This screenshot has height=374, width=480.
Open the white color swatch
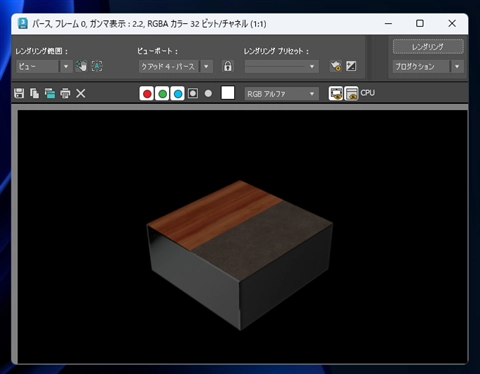click(228, 93)
